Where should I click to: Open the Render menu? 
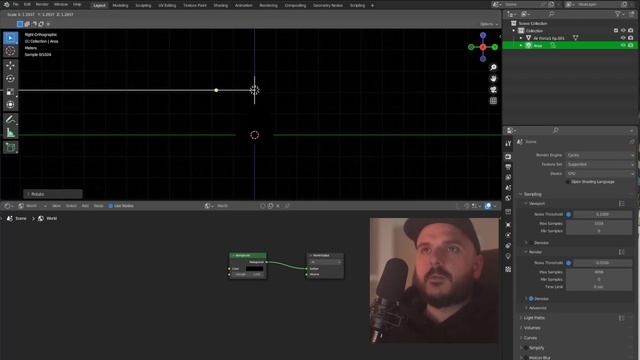42,4
